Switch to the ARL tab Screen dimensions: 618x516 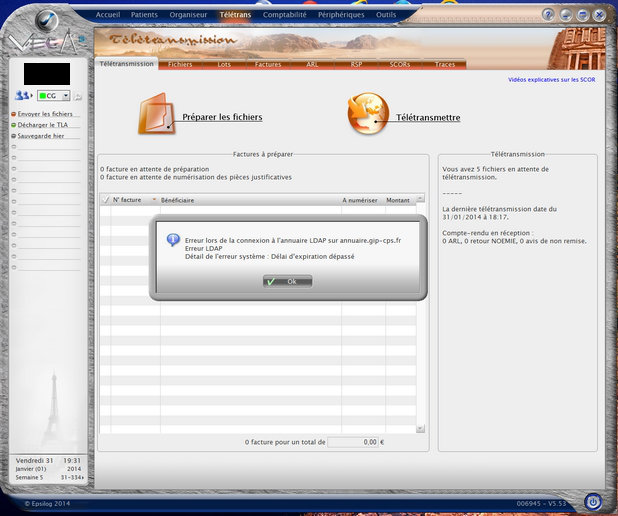tap(312, 64)
